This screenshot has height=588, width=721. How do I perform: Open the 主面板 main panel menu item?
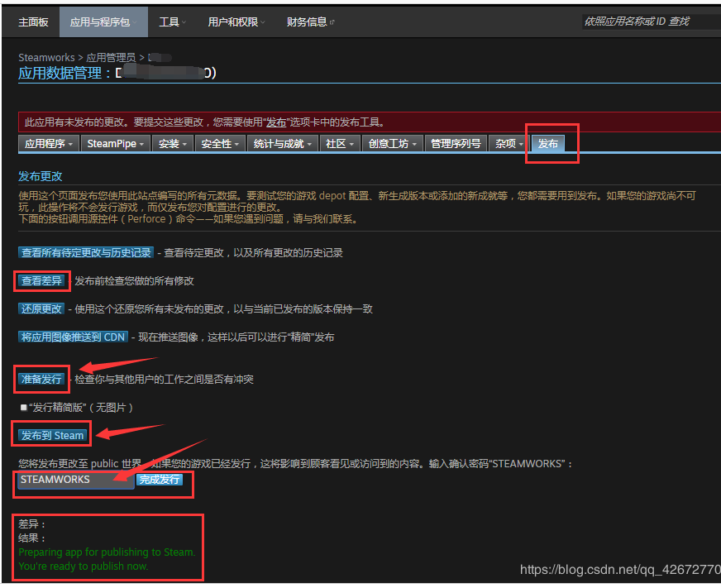click(x=33, y=22)
